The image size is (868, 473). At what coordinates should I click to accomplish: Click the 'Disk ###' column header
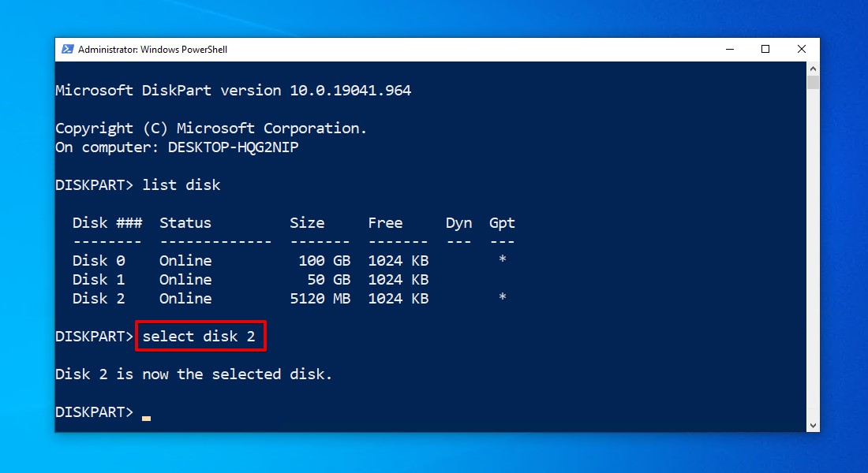(107, 223)
